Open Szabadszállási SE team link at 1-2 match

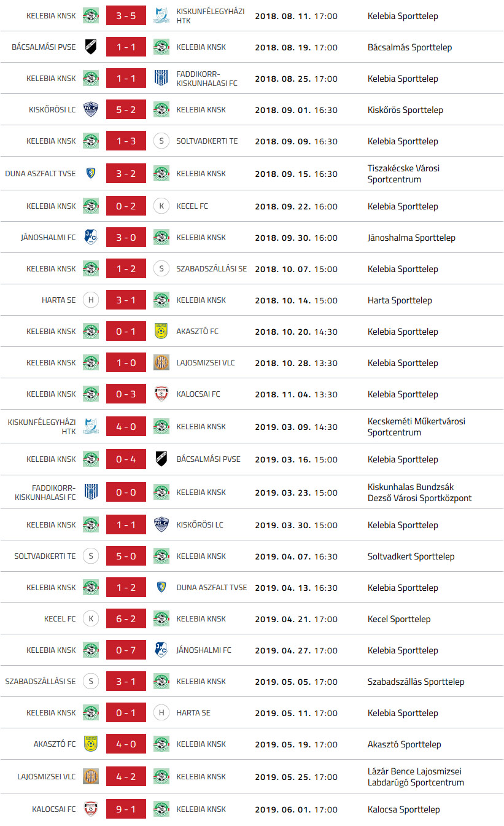pyautogui.click(x=211, y=269)
